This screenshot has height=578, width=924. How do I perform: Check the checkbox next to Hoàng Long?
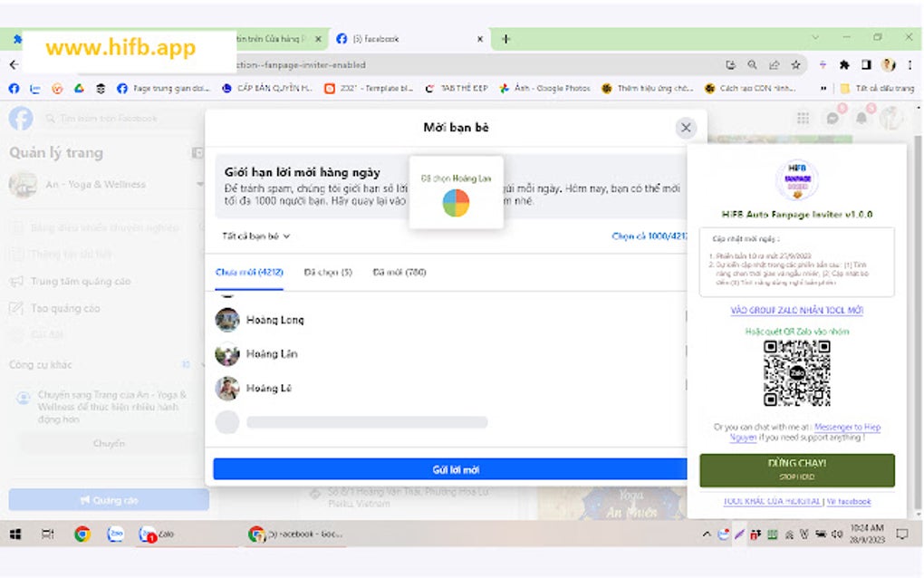pyautogui.click(x=686, y=320)
